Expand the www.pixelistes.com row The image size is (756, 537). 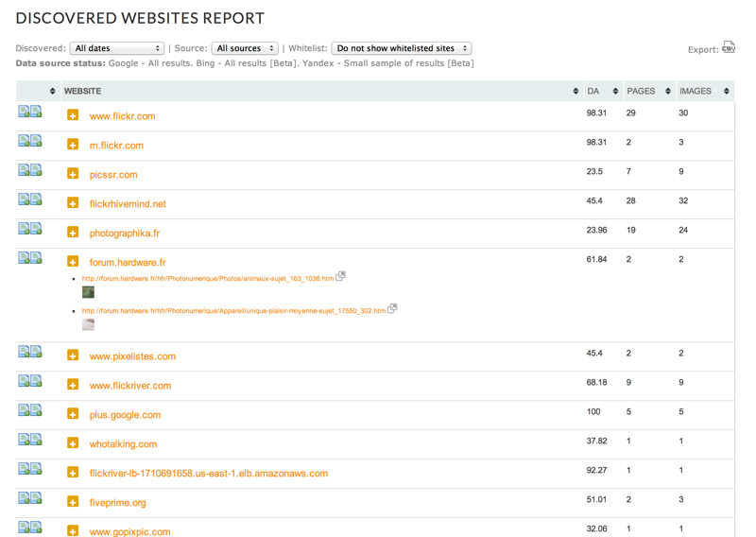click(x=73, y=355)
